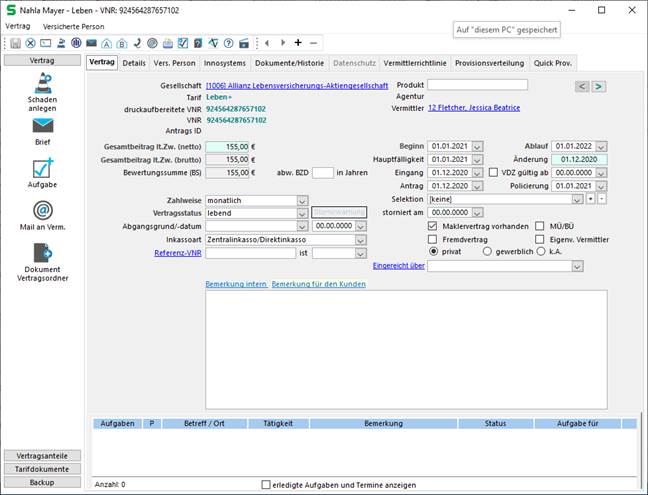Screen dimensions: 648x495
Task: Open the Beginn date dropdown
Action: point(477,146)
